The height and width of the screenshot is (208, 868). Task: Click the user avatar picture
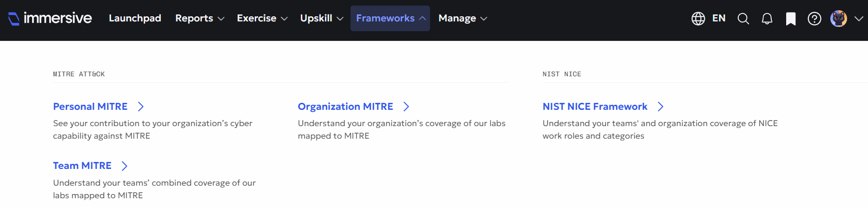point(839,19)
